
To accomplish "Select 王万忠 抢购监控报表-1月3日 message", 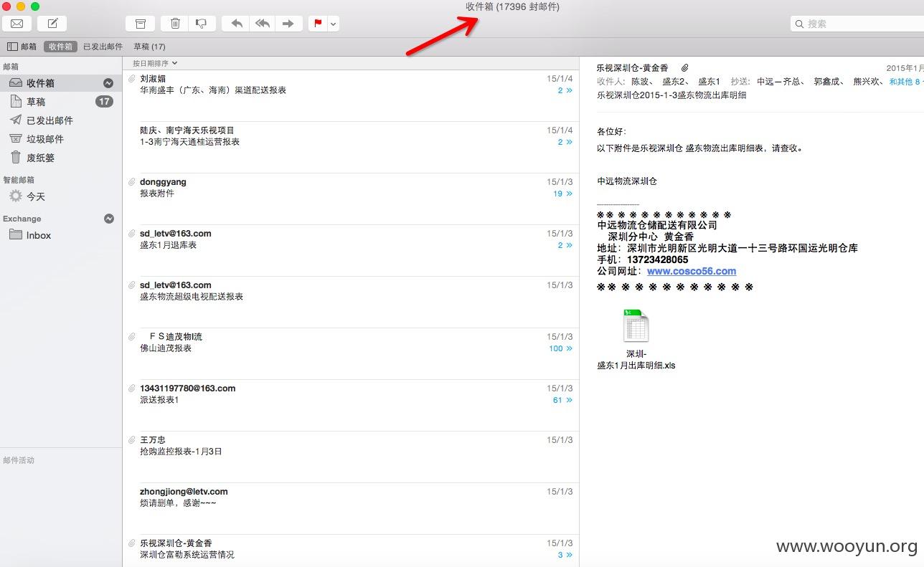I will point(351,457).
